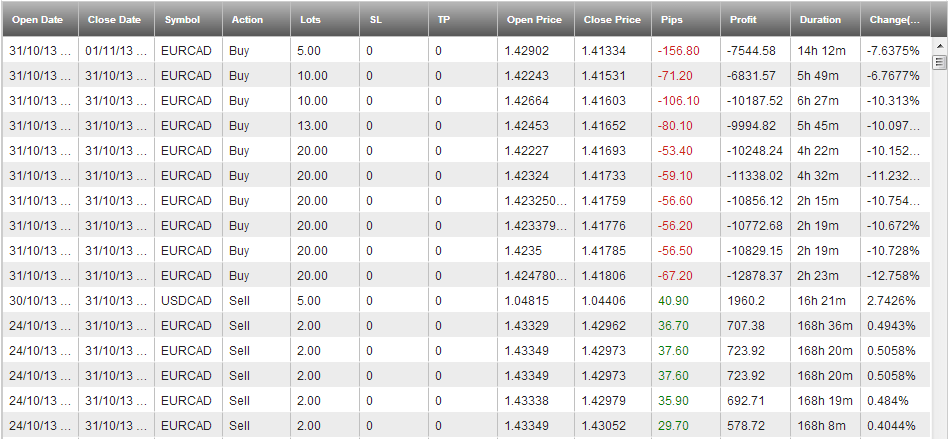Click profit value -6831.57
Screen dimensions: 949x439
(752, 76)
